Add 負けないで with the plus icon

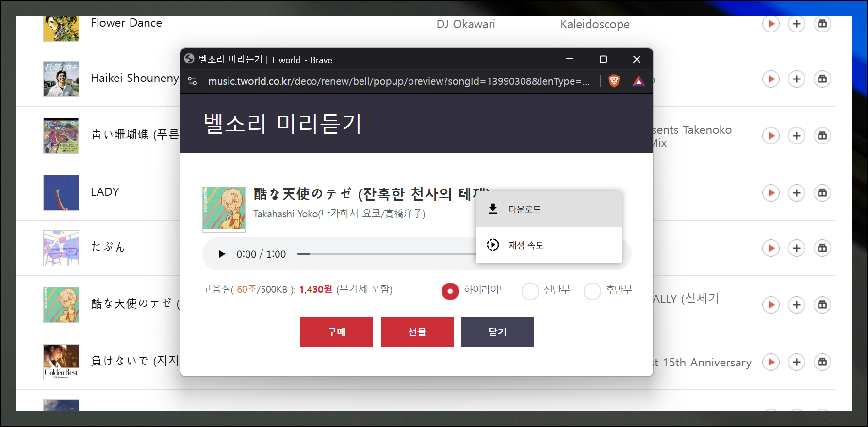point(796,362)
